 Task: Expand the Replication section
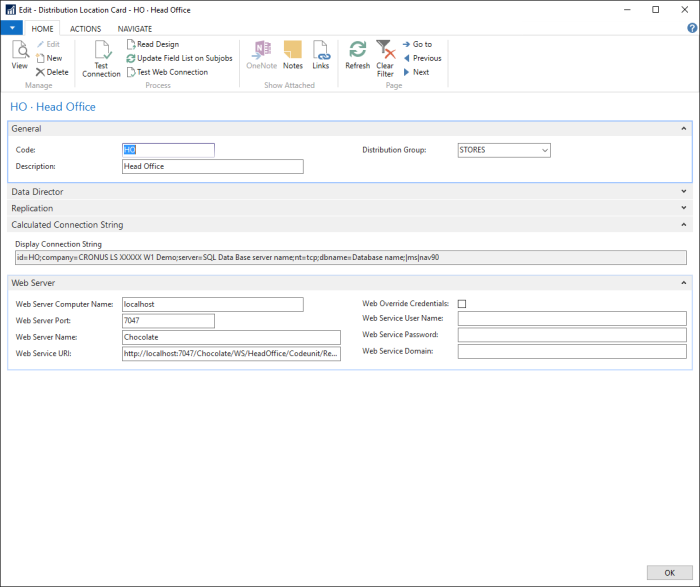point(684,208)
